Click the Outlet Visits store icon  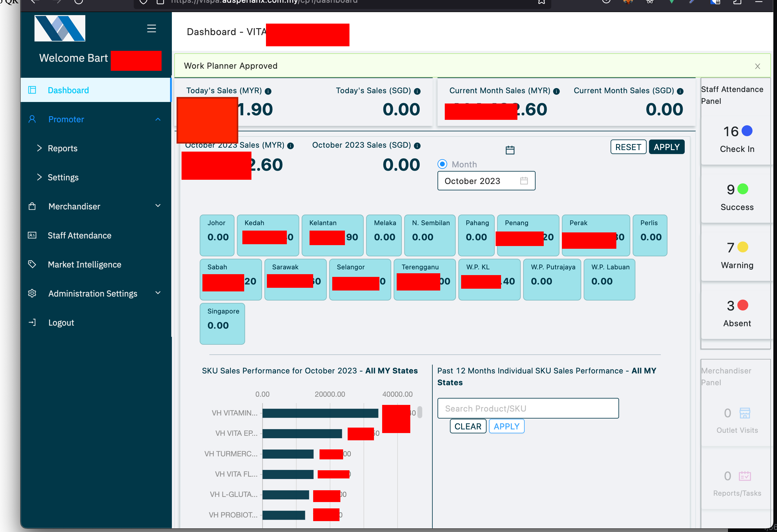coord(745,413)
